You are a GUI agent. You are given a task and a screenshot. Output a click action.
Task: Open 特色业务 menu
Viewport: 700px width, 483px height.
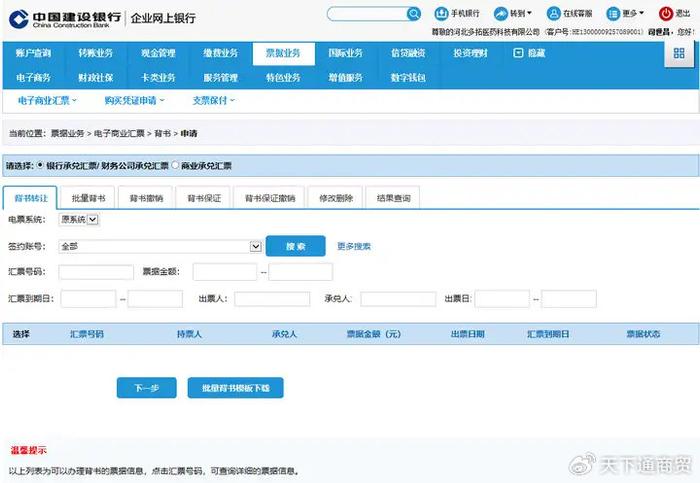[283, 78]
